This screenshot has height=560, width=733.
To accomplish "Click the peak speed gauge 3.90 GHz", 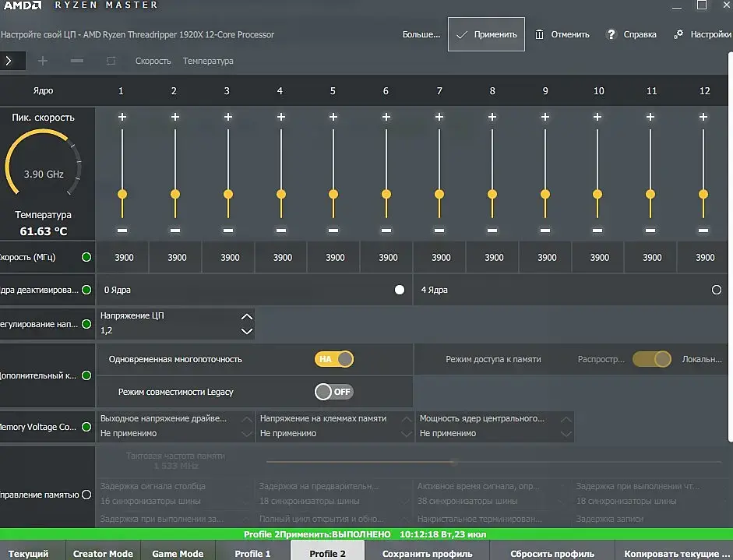I will pos(44,164).
